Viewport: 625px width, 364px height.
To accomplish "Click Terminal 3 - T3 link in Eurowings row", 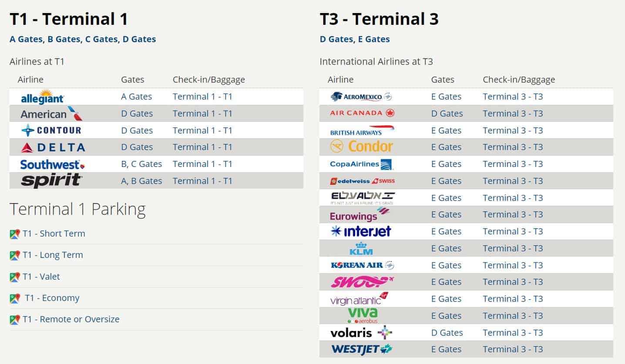I will [513, 214].
